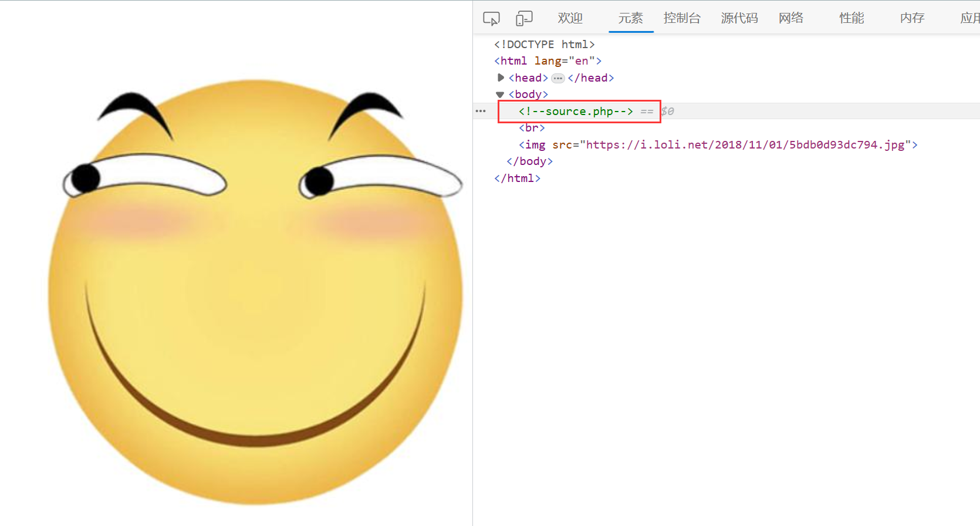Select the <!--source.php--> comment node
Image resolution: width=980 pixels, height=526 pixels.
click(576, 111)
